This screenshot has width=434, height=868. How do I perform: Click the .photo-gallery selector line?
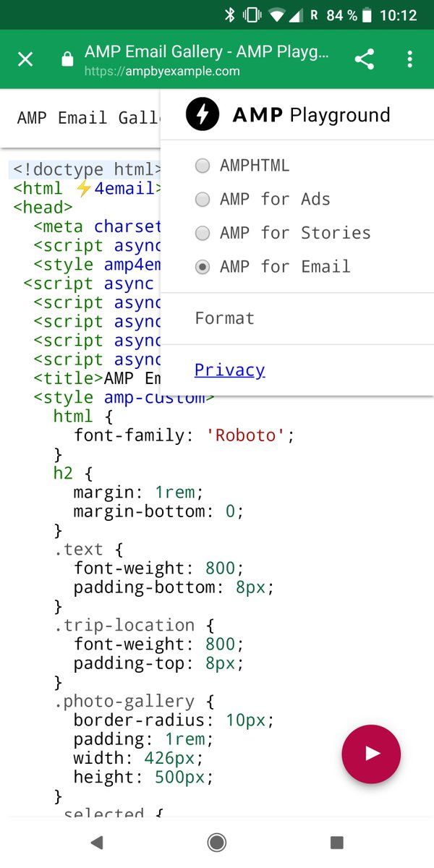click(x=134, y=701)
